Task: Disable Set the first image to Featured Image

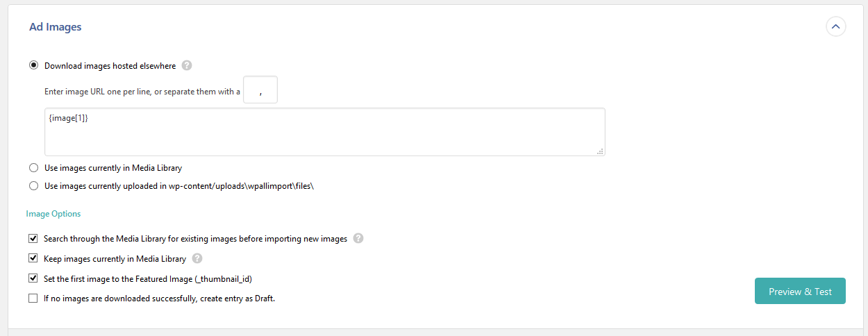Action: (33, 278)
